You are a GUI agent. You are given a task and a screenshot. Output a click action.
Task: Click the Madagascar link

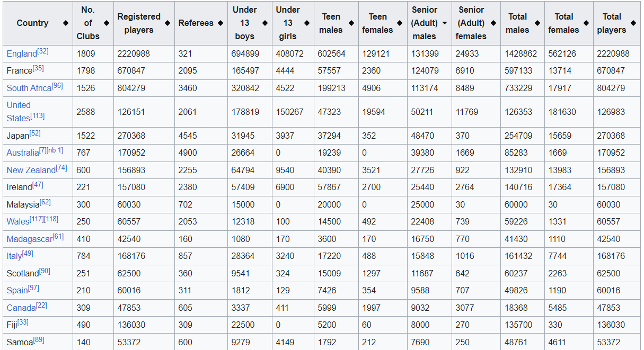[x=30, y=239]
